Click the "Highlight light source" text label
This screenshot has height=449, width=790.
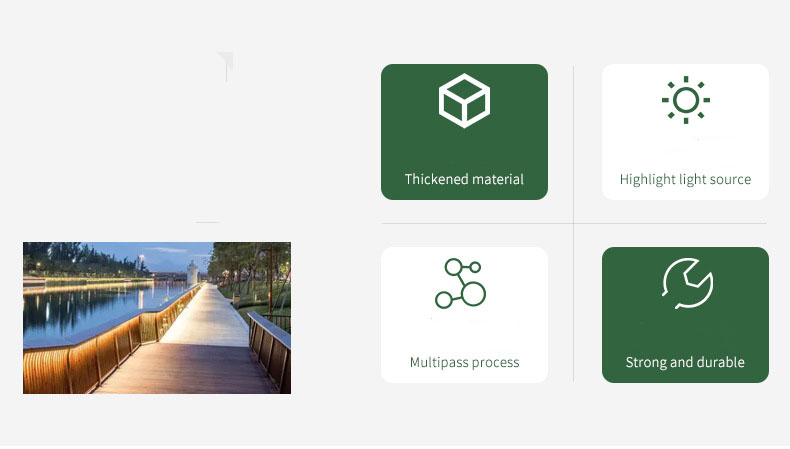[x=685, y=179]
